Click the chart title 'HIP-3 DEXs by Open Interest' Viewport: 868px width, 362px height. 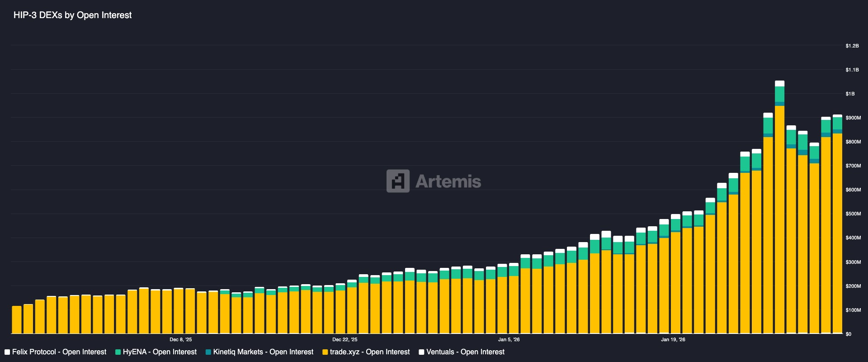point(72,15)
